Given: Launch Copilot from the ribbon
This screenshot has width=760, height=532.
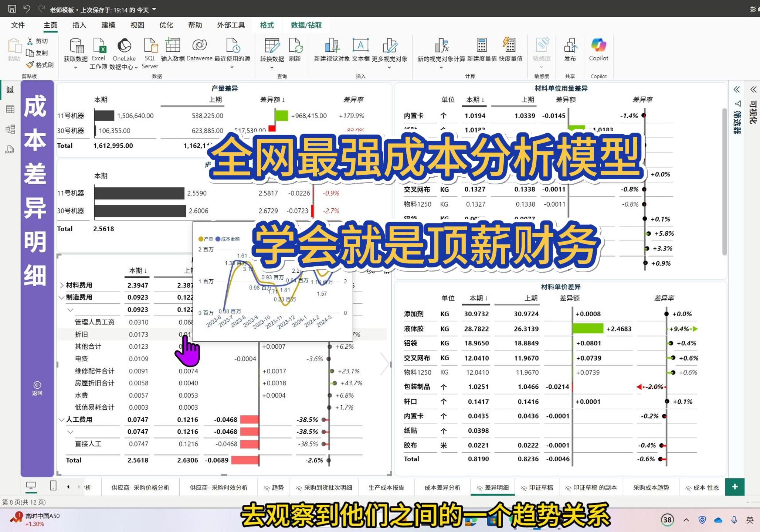Looking at the screenshot, I should (598, 50).
